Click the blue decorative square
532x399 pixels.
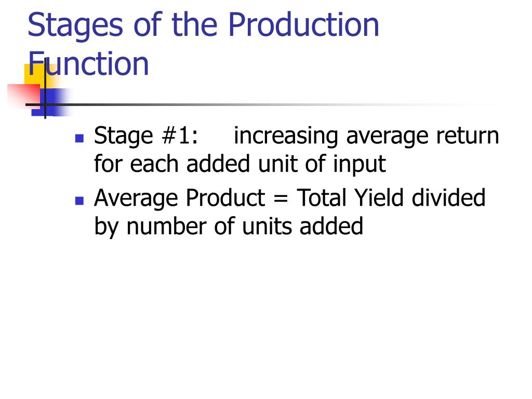click(51, 102)
